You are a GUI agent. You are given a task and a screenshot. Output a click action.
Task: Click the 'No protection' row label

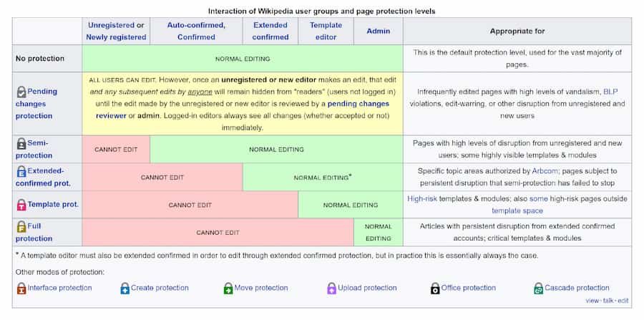click(x=40, y=59)
